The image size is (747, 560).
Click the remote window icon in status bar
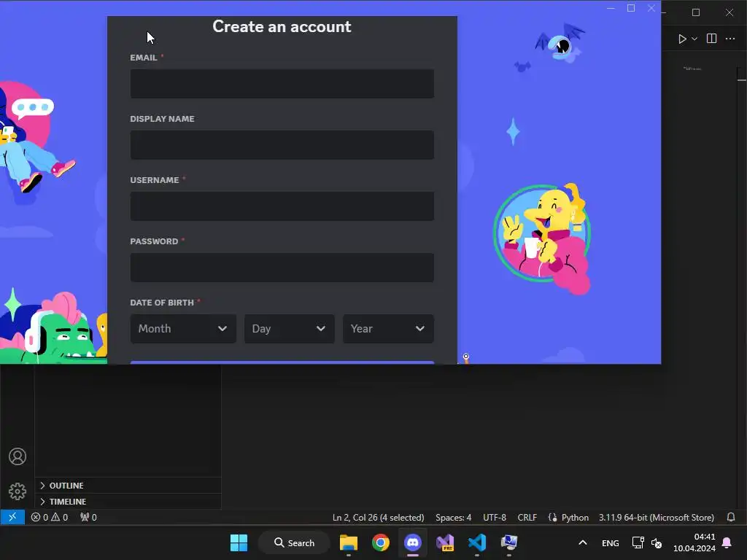click(12, 517)
